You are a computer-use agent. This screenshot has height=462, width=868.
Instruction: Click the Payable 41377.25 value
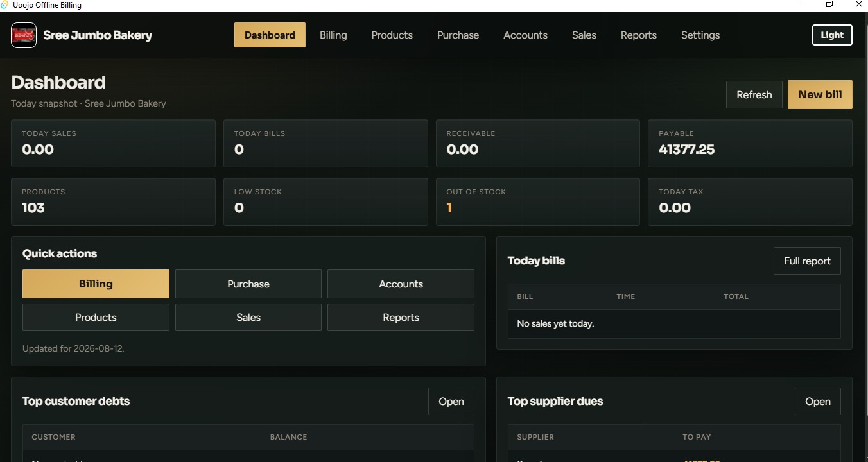[686, 150]
